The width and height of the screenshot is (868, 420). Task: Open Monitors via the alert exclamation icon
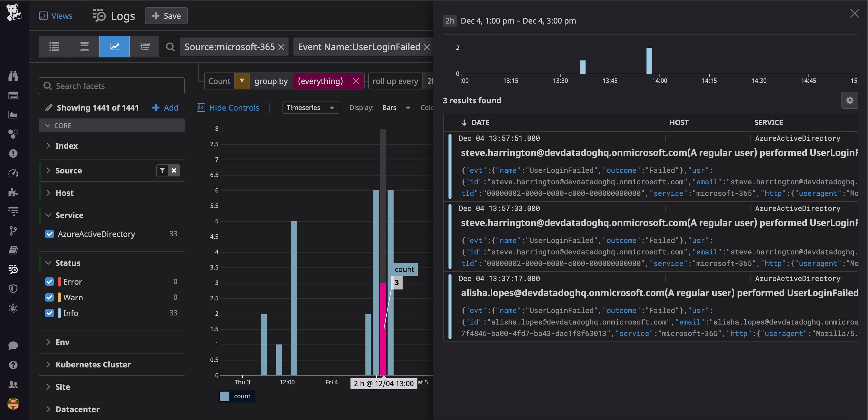pos(13,153)
